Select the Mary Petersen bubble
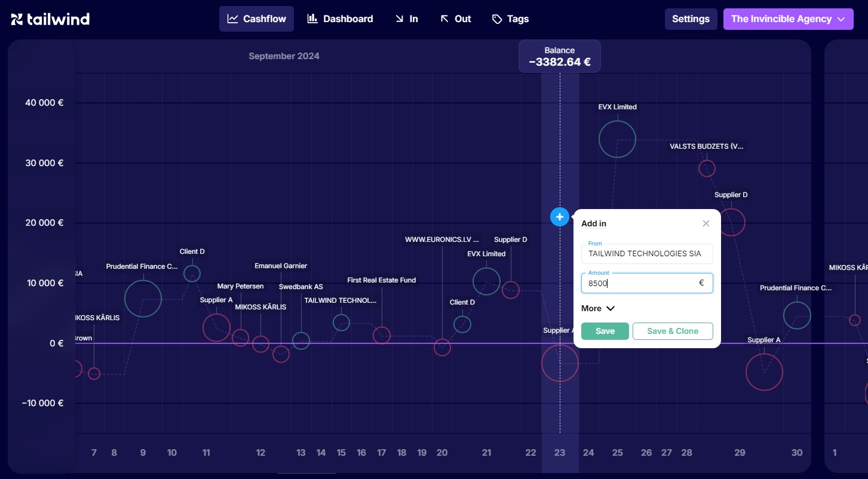Viewport: 868px width, 479px height. (x=240, y=337)
